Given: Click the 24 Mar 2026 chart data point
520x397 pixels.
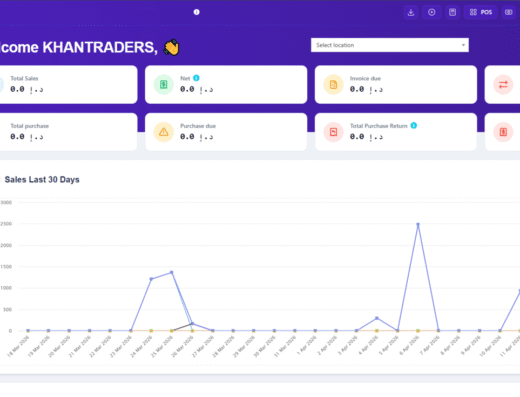Looking at the screenshot, I should coord(151,279).
